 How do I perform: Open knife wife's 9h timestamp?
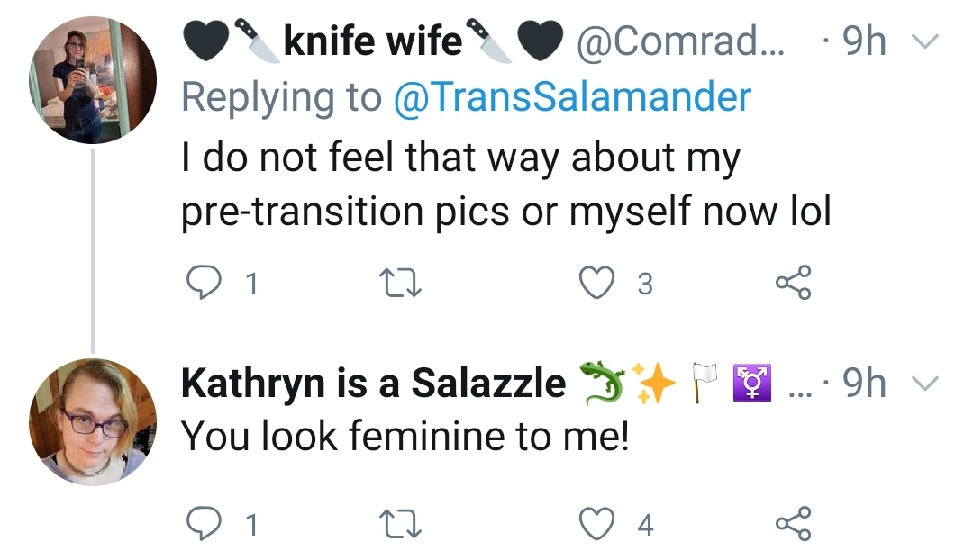point(864,41)
